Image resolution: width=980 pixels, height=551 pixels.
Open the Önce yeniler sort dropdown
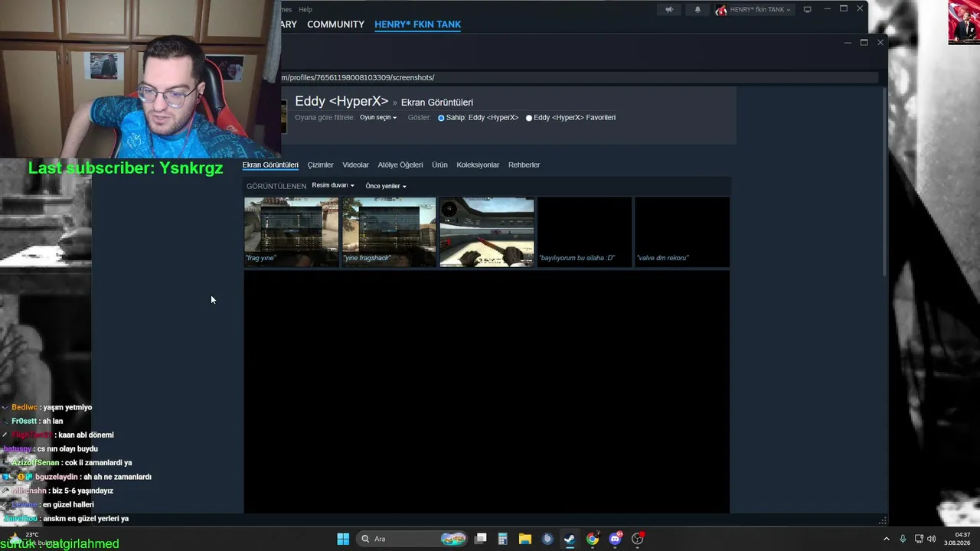click(x=386, y=186)
